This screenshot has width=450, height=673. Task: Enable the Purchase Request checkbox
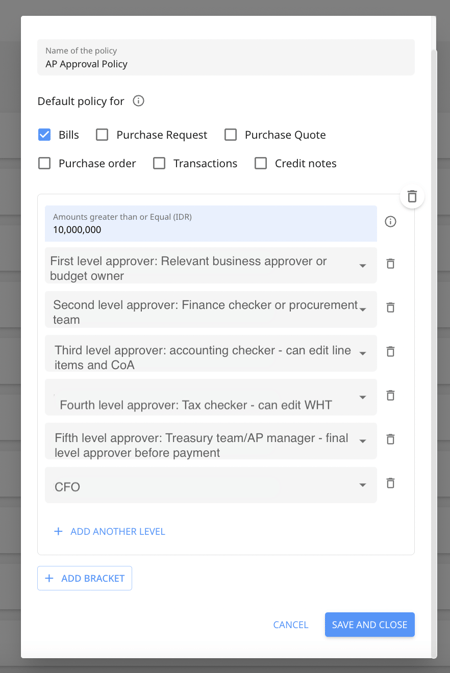point(102,135)
